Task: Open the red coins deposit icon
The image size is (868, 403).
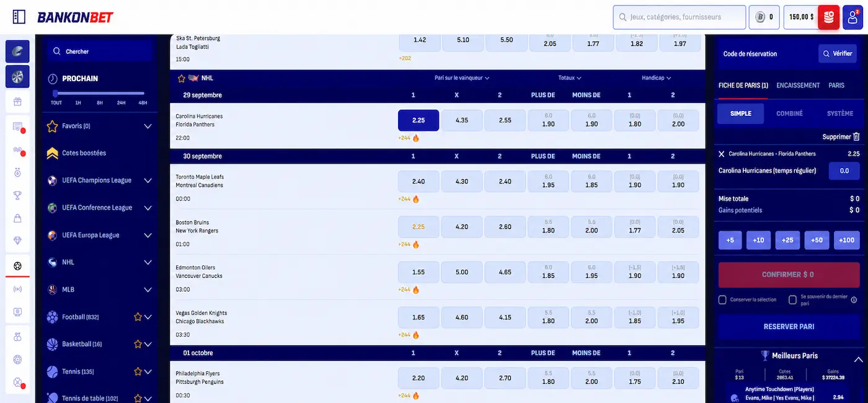Action: click(829, 17)
